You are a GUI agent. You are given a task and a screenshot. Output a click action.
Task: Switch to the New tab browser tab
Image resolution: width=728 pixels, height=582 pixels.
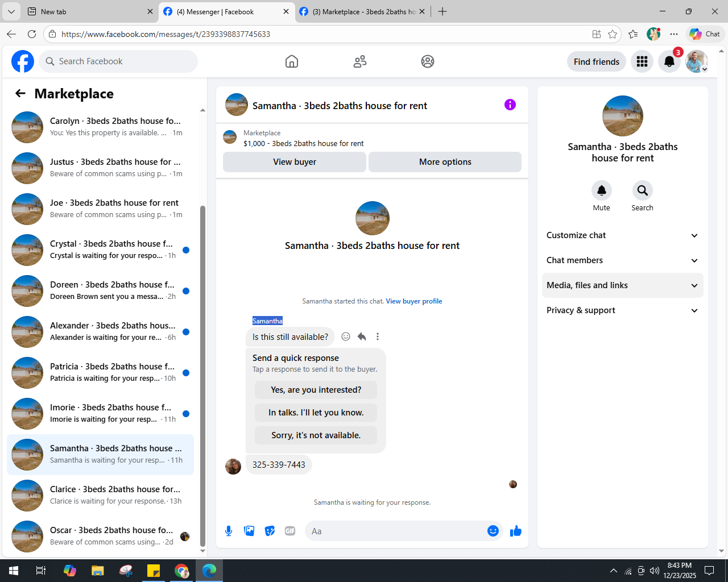tap(90, 11)
